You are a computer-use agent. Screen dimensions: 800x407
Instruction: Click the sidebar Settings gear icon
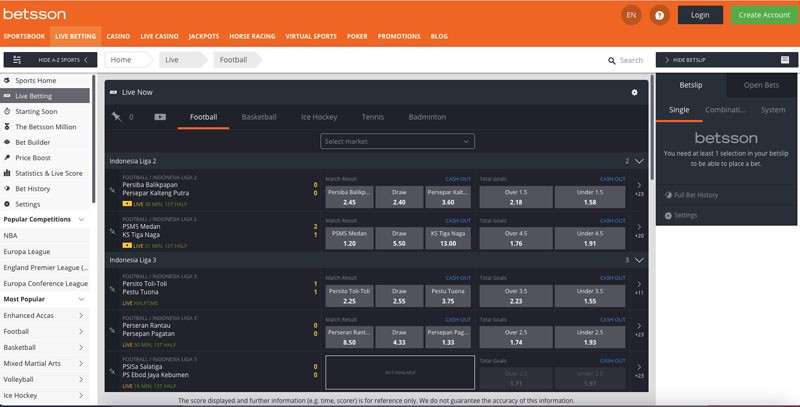pyautogui.click(x=7, y=204)
